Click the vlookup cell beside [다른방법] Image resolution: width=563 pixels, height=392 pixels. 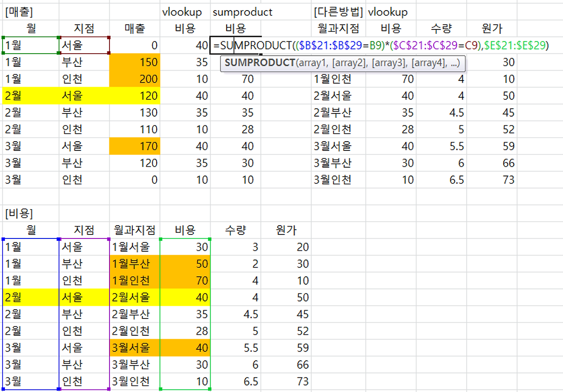(x=391, y=12)
